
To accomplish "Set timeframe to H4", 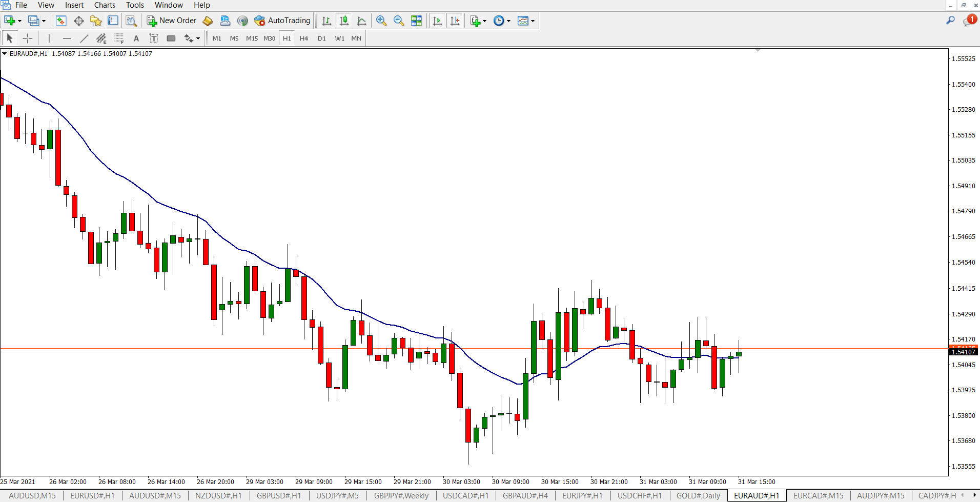I will coord(304,38).
